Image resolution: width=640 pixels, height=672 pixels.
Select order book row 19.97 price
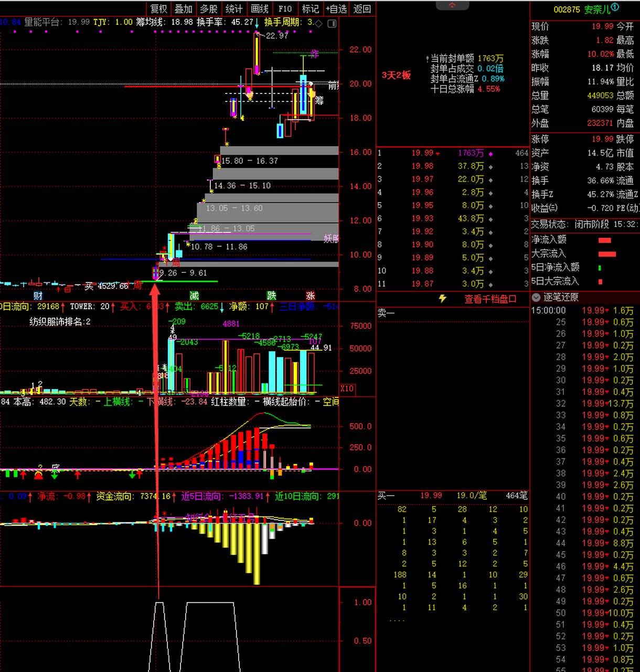pos(422,179)
